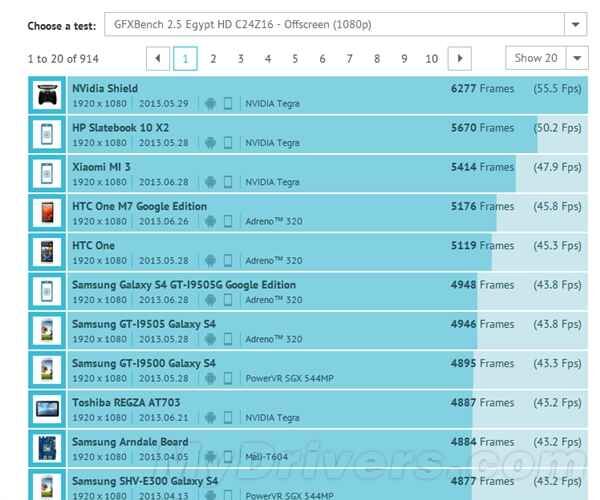Click the Toshiba REGZA AT703 tablet thumbnail
600x500 pixels.
47,409
